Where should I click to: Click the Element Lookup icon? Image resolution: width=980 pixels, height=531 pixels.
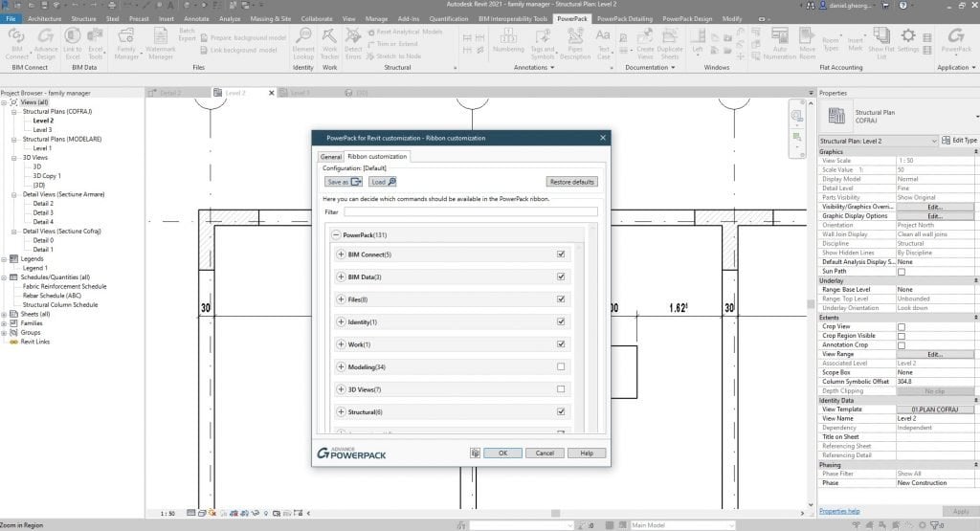(303, 42)
